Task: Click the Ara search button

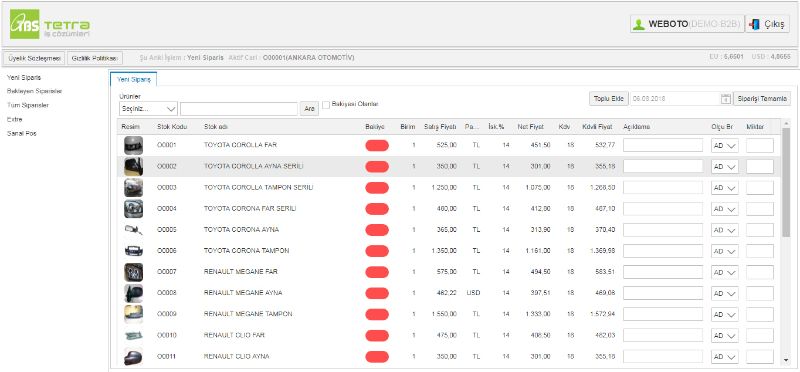Action: coord(309,109)
